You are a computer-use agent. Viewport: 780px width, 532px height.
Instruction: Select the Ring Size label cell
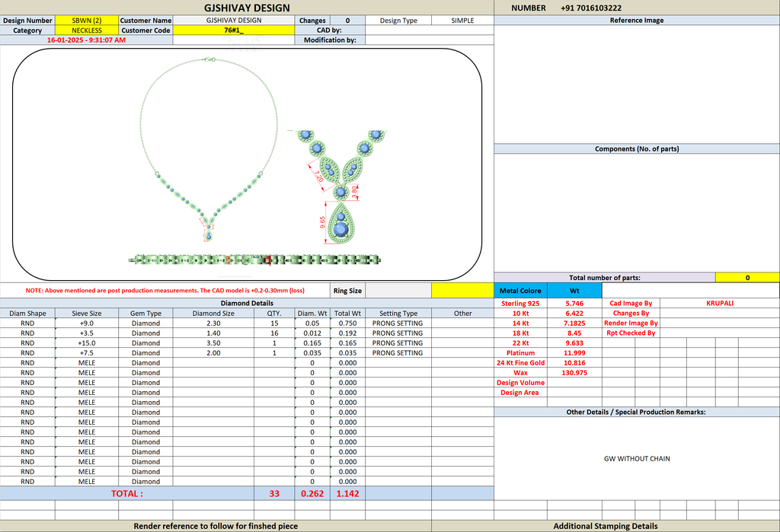click(347, 291)
